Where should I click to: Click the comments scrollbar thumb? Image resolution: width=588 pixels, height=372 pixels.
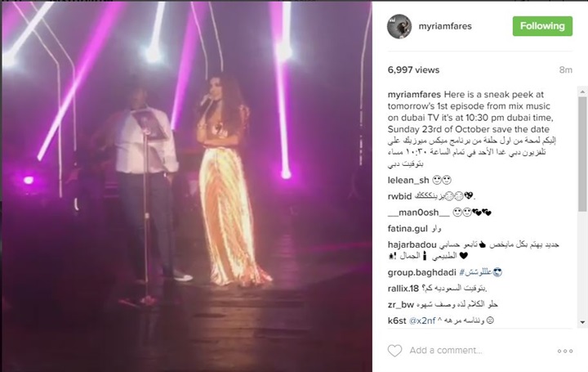pos(582,154)
